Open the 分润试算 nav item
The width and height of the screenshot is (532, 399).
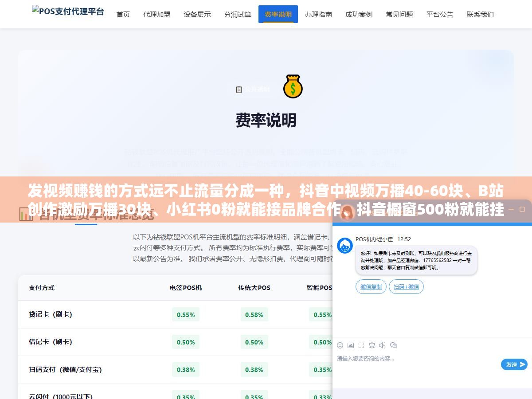coord(238,14)
